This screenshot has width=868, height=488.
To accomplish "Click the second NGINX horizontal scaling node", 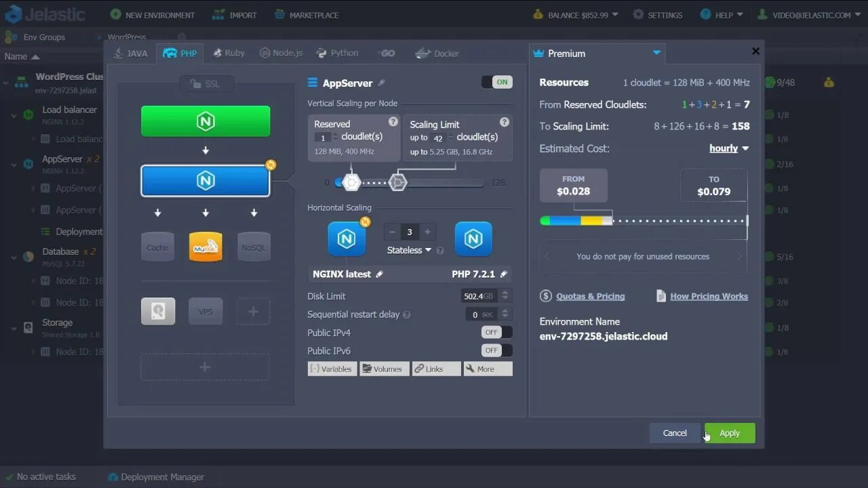I will tap(473, 239).
